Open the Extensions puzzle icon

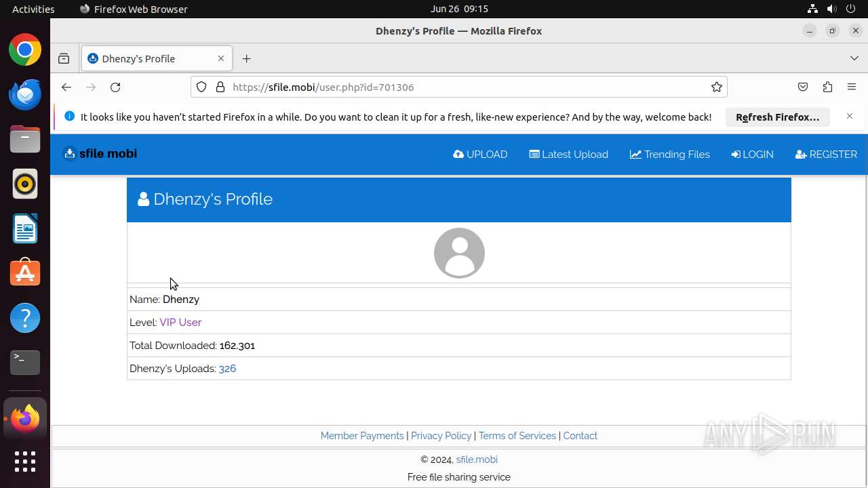[827, 87]
